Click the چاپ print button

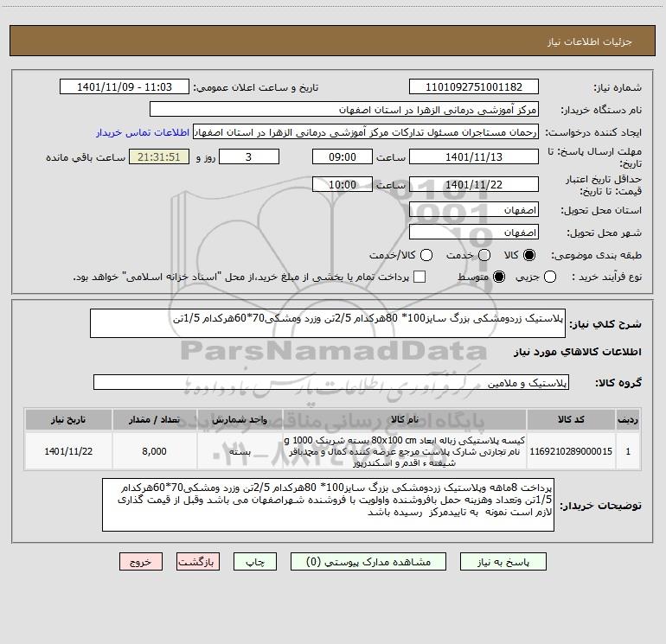tap(255, 562)
